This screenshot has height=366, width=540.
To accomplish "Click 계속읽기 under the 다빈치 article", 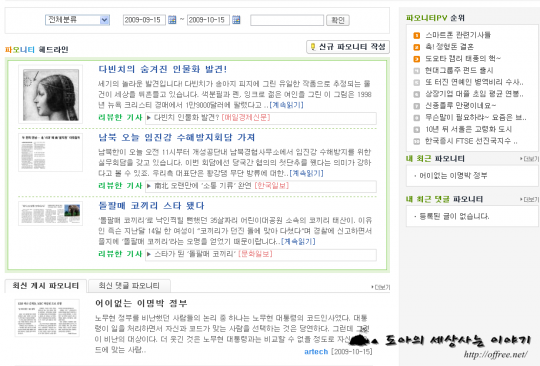I will click(287, 105).
